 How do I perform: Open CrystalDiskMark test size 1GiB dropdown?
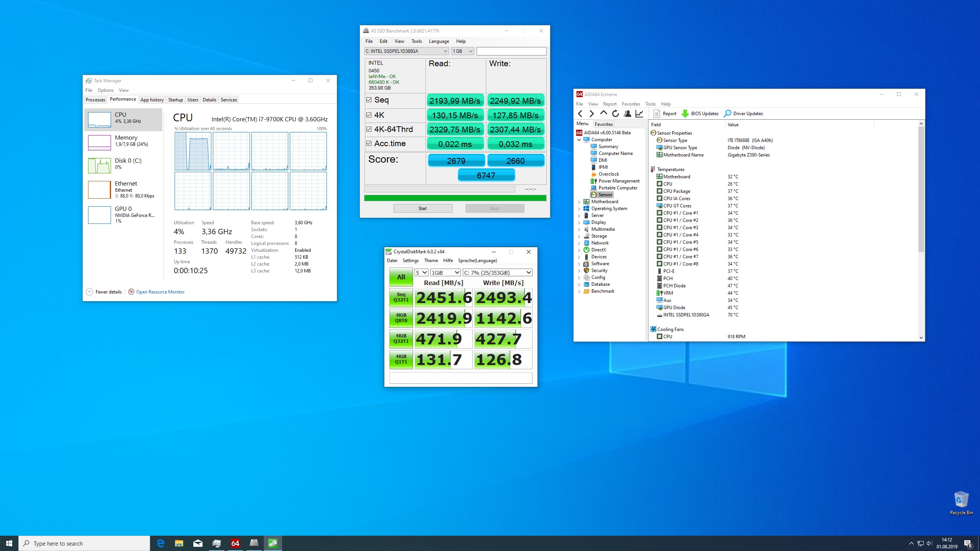(445, 272)
